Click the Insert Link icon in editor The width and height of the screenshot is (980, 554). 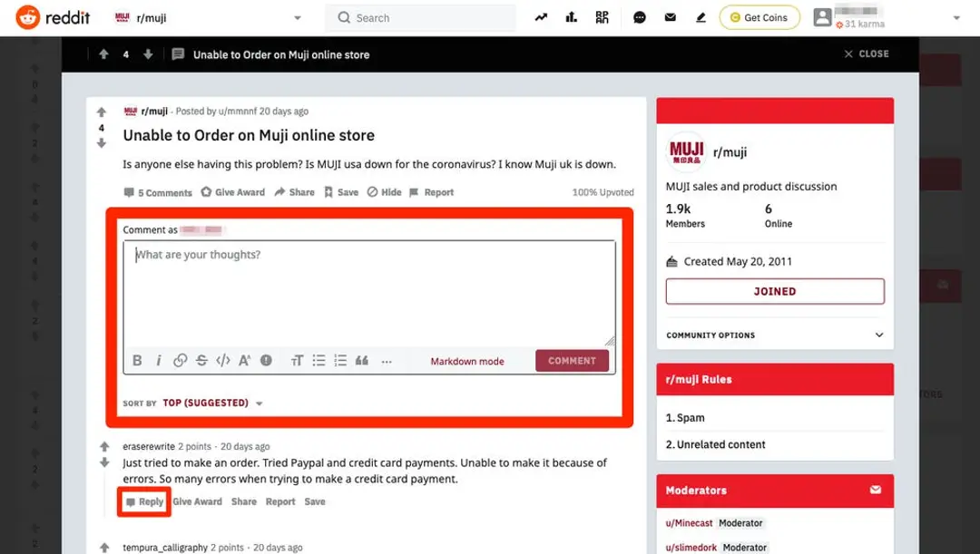coord(181,360)
